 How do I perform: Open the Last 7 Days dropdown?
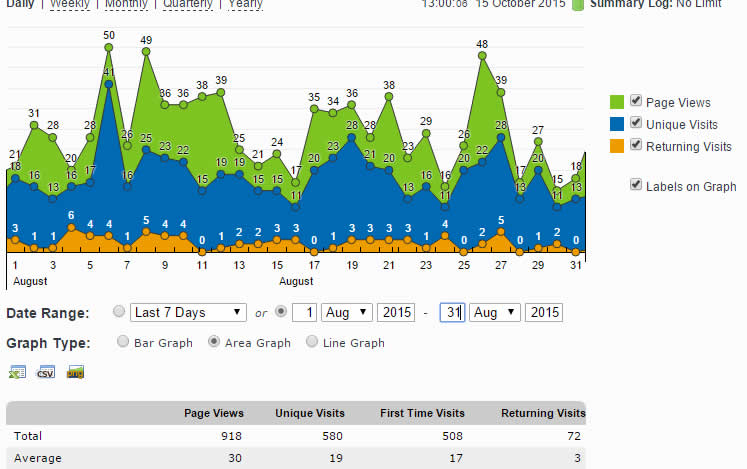[x=188, y=313]
